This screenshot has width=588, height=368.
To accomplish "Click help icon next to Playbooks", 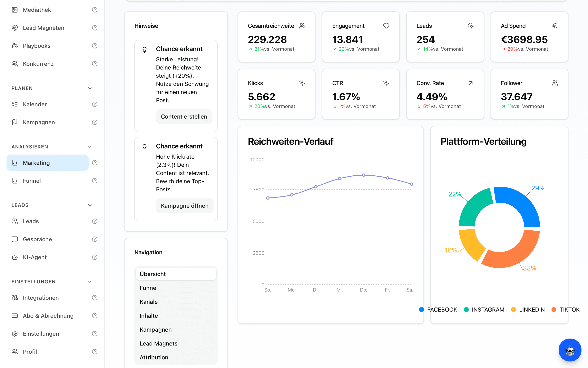I will 95,46.
